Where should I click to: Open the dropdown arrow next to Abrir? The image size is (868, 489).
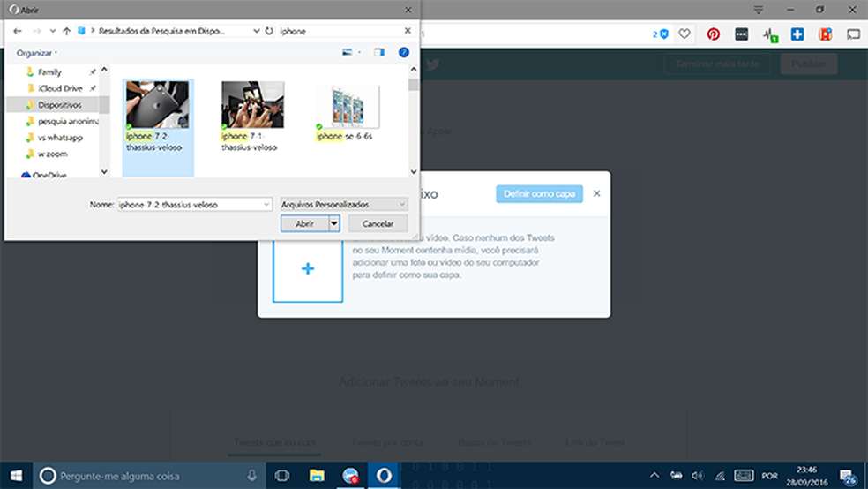(x=334, y=224)
